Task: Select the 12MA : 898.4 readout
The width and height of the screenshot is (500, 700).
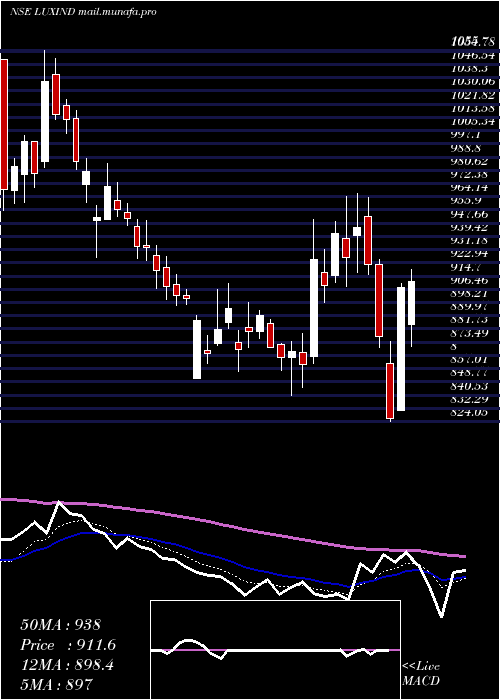Action: 67,665
